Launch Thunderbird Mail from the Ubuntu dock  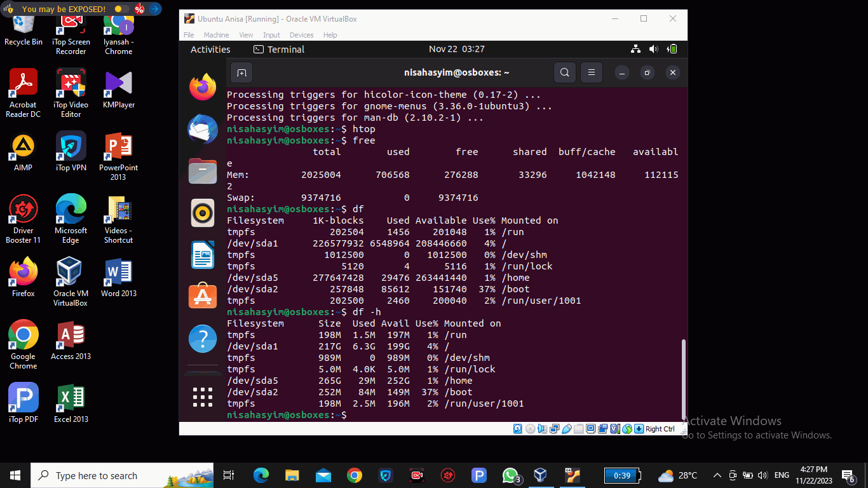203,129
